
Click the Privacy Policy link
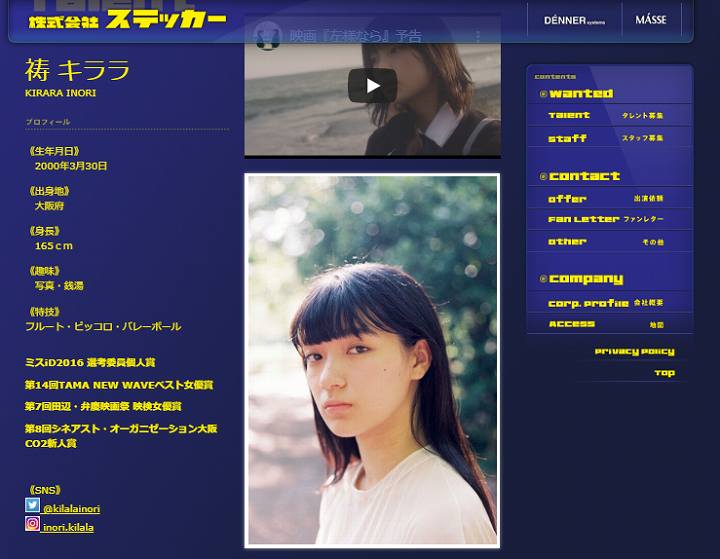634,352
